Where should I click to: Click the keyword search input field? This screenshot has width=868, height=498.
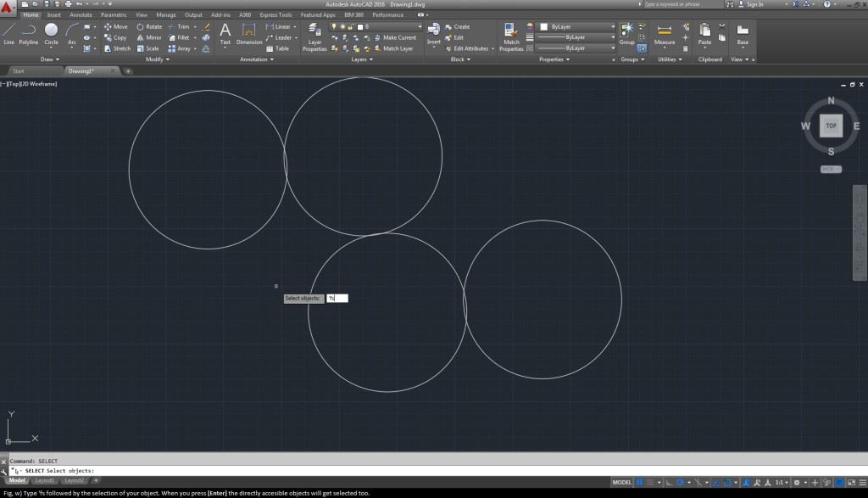coord(683,4)
